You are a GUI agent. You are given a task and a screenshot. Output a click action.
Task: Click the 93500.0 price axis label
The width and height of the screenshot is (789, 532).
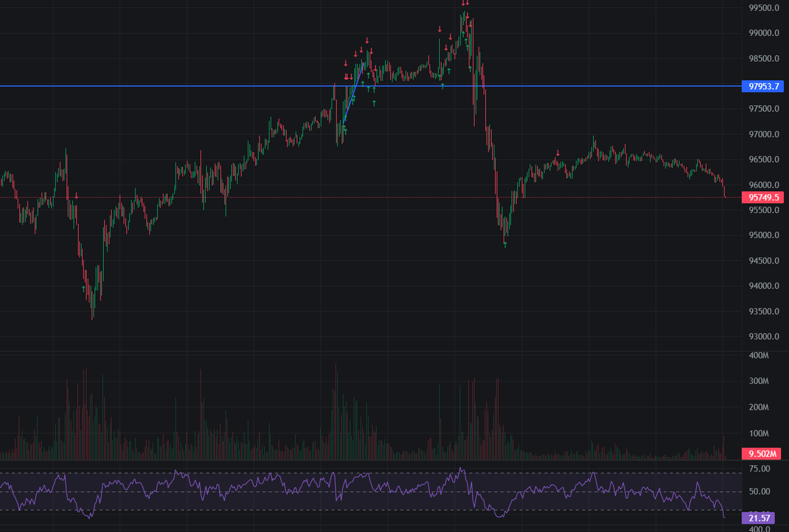[764, 312]
